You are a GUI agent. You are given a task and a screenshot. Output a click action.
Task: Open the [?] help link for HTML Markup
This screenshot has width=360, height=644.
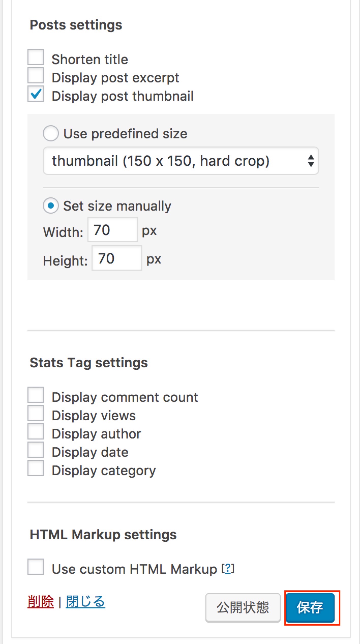228,568
